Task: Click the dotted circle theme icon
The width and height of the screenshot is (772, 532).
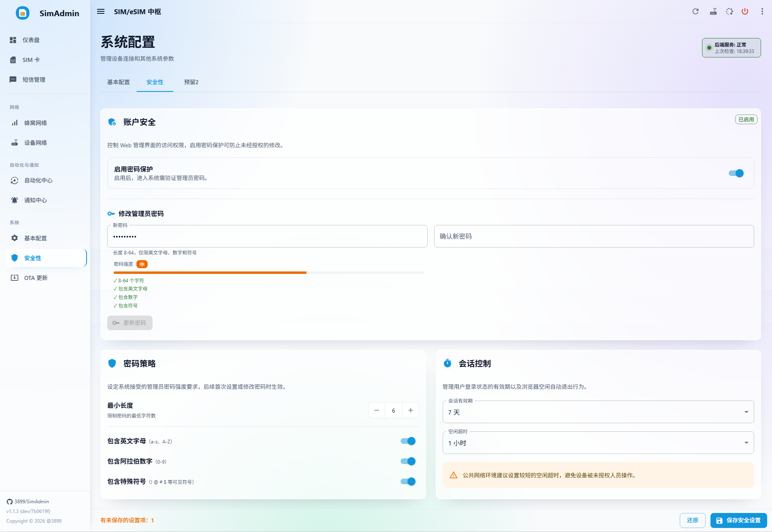Action: coord(729,12)
